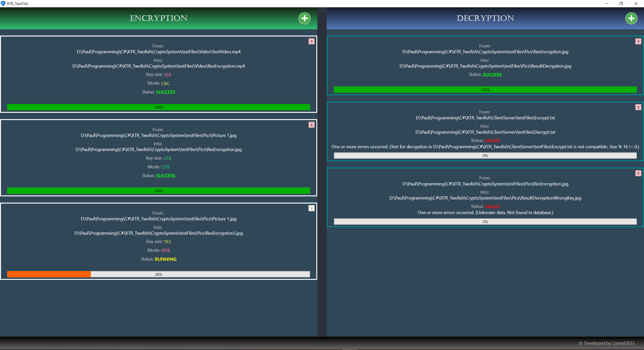Click the RUNNING status label
This screenshot has width=644, height=350.
pos(166,259)
